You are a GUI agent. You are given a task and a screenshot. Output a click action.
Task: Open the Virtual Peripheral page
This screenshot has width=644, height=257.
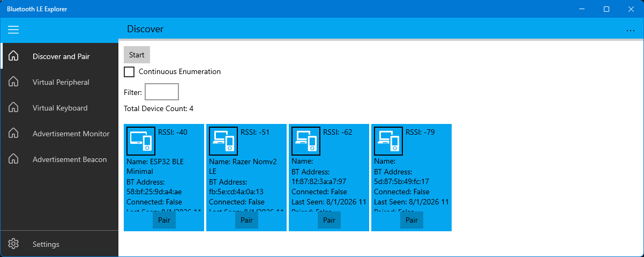[59, 82]
